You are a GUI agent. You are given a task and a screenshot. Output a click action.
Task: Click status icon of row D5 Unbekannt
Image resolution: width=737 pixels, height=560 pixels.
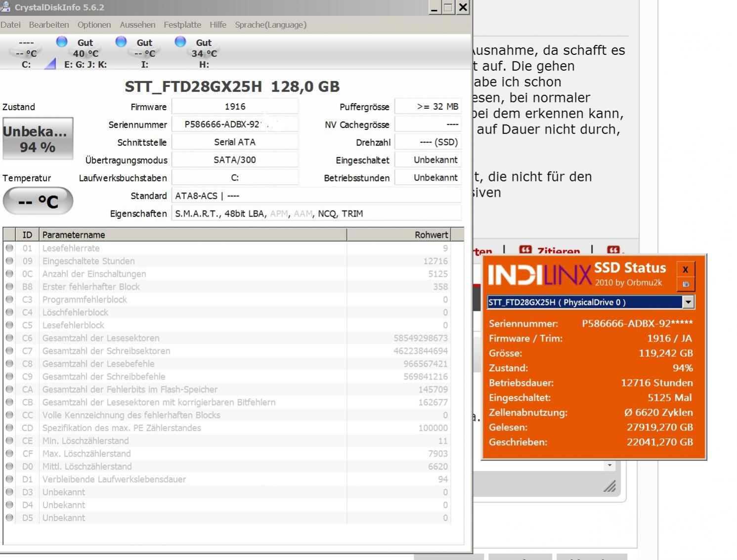pyautogui.click(x=9, y=518)
